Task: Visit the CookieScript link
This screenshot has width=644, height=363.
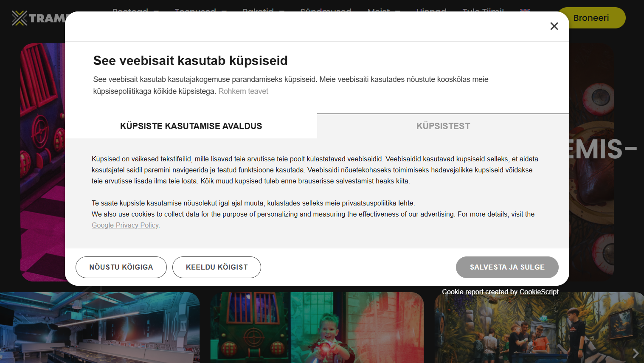Action: 539,292
